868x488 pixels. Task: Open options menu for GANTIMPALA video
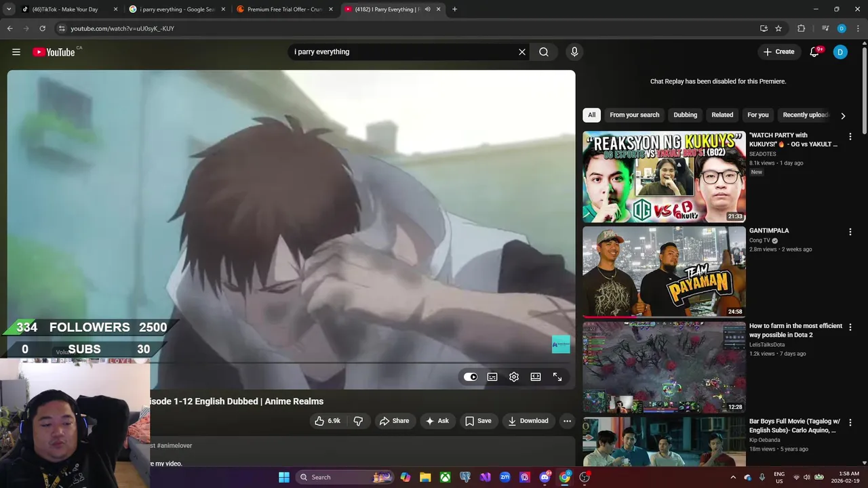850,232
